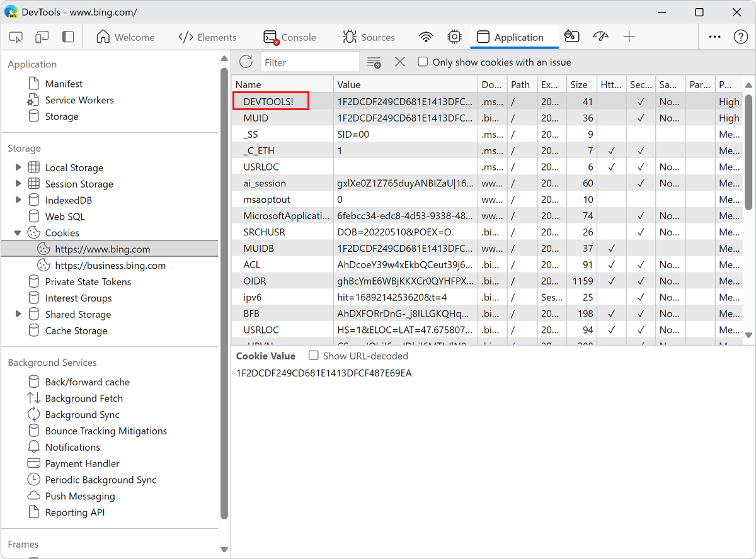Open the Sources tab
Image resolution: width=756 pixels, height=559 pixels.
(x=370, y=37)
